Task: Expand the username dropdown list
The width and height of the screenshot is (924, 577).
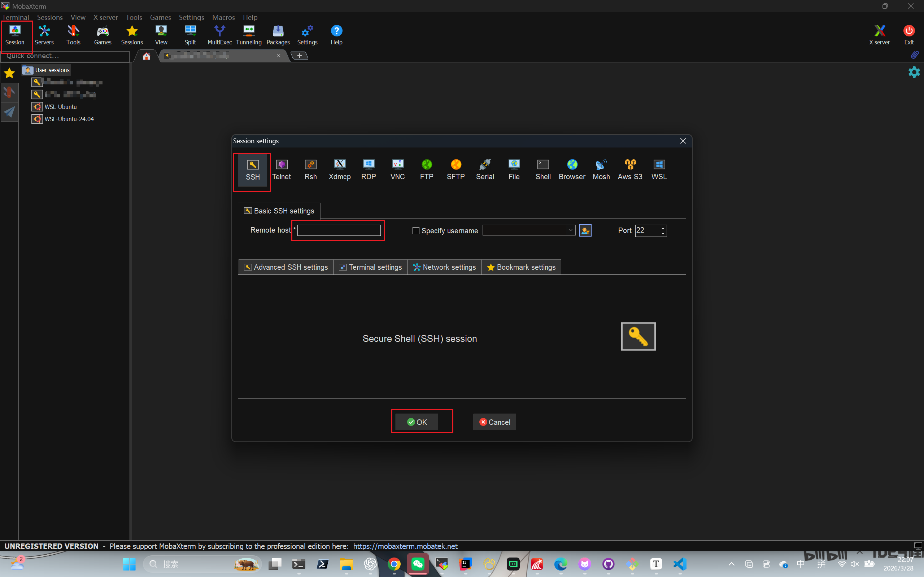Action: (x=570, y=230)
